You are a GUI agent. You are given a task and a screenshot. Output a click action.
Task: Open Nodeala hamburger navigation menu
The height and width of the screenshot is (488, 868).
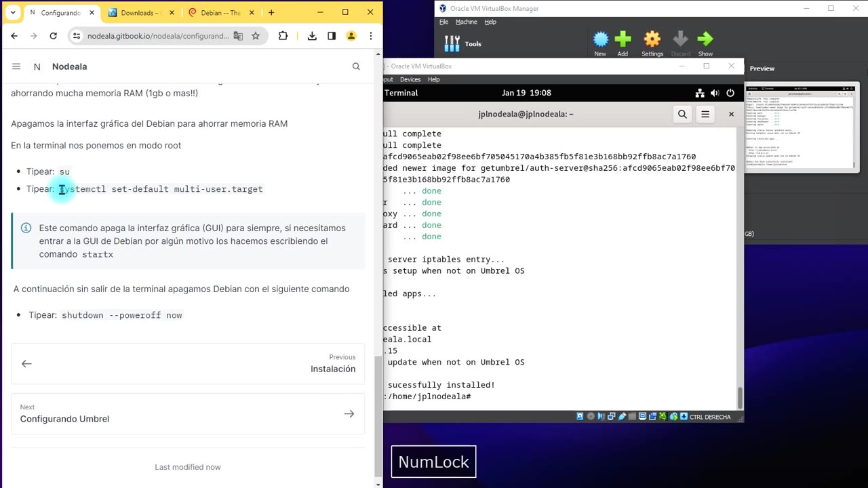(x=16, y=66)
